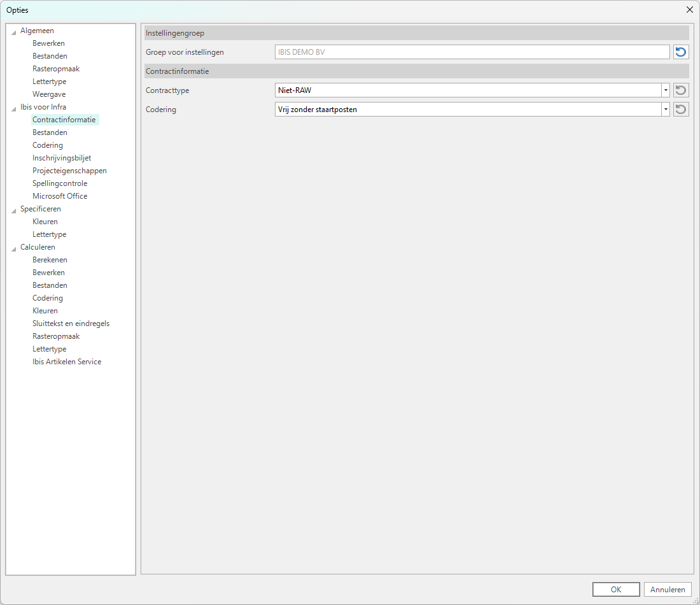700x605 pixels.
Task: Expand the Codering combo box arrow
Action: pos(666,110)
